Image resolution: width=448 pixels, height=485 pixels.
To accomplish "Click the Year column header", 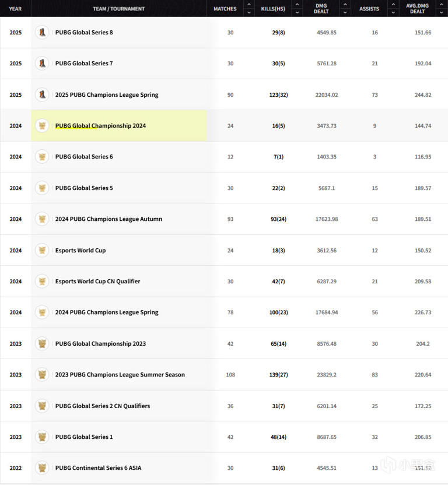I will [15, 9].
